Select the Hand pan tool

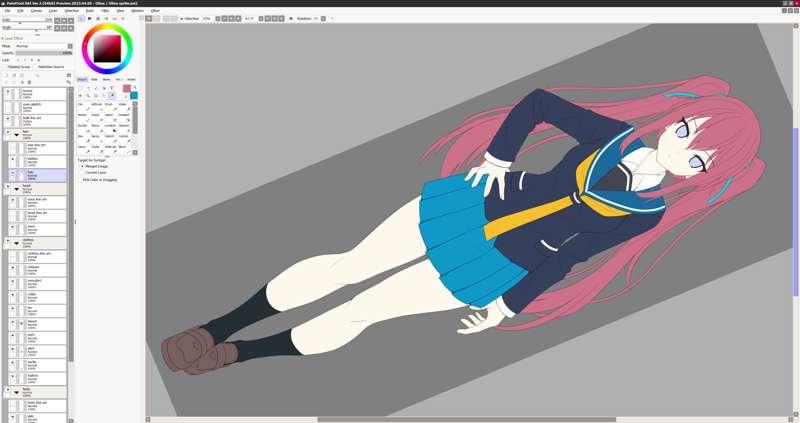[x=104, y=95]
